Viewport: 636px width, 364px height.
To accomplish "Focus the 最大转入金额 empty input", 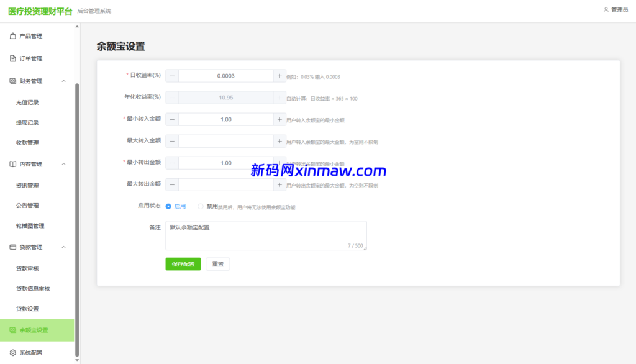I will [x=226, y=141].
